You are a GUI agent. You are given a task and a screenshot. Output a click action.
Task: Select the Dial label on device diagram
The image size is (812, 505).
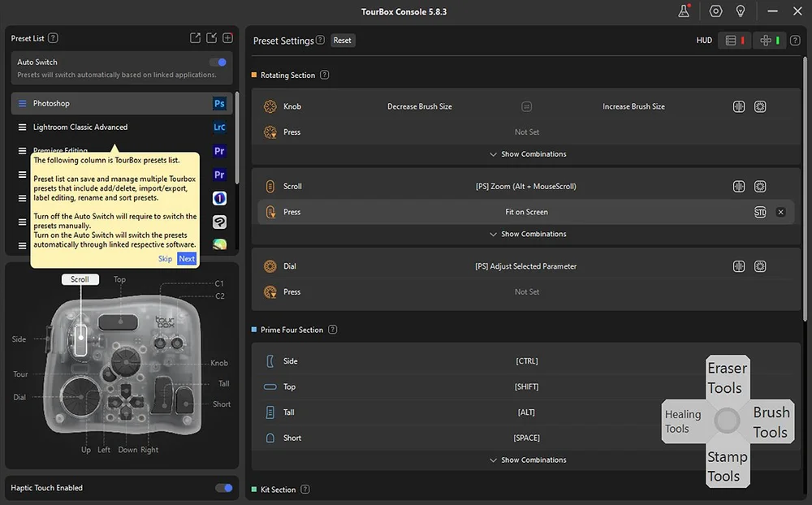point(19,397)
